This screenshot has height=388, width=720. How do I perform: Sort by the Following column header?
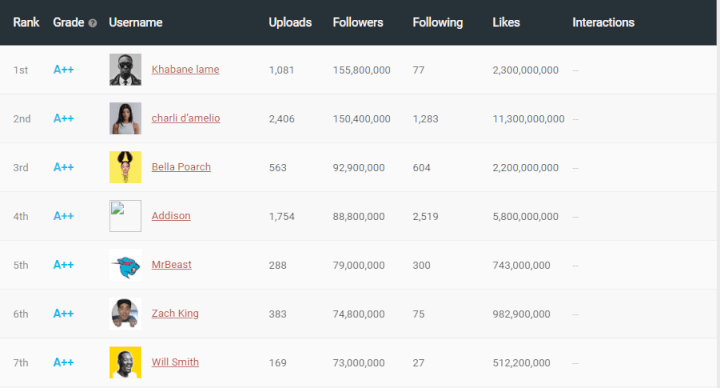click(438, 22)
